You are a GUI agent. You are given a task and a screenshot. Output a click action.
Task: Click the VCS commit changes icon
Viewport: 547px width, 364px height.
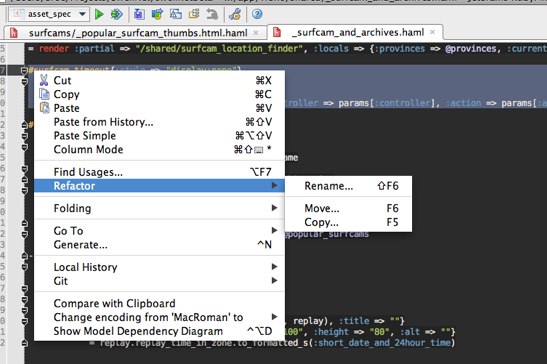pyautogui.click(x=157, y=14)
